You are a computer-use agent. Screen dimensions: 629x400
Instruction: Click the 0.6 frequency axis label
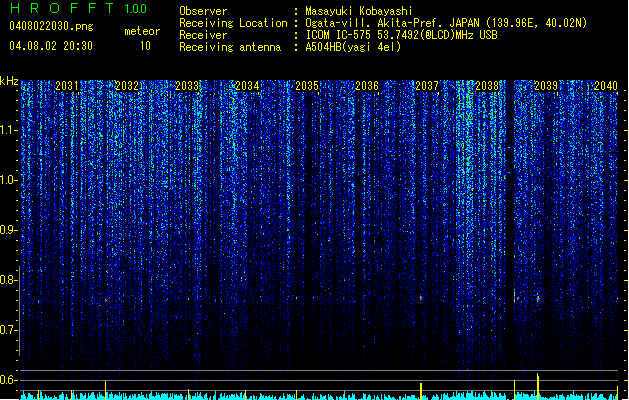pos(9,380)
